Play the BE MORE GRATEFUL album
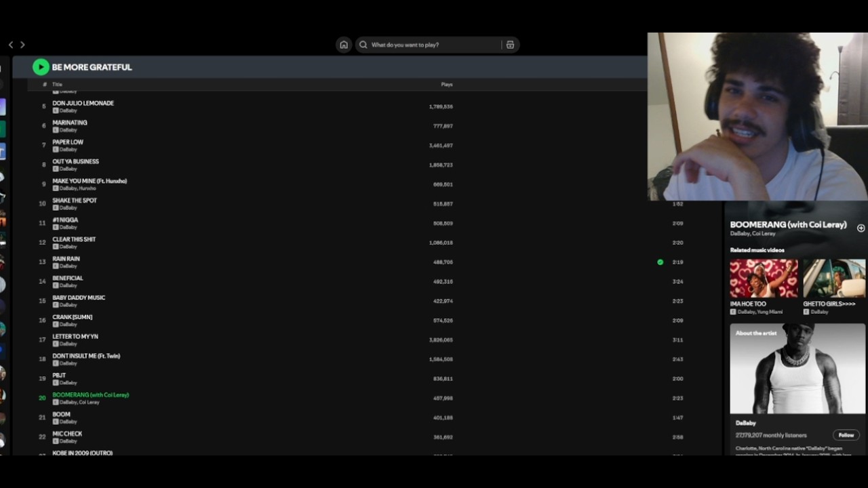868x488 pixels. coord(41,66)
